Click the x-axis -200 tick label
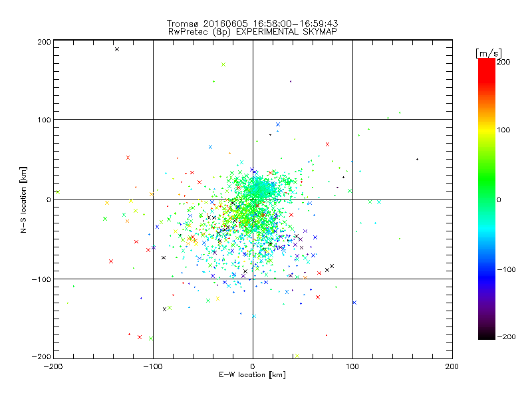Image resolution: width=532 pixels, height=399 pixels. [54, 366]
